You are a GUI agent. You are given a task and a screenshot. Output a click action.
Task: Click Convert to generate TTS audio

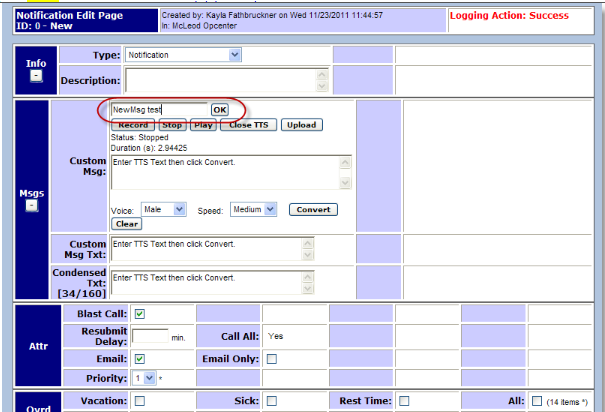313,210
